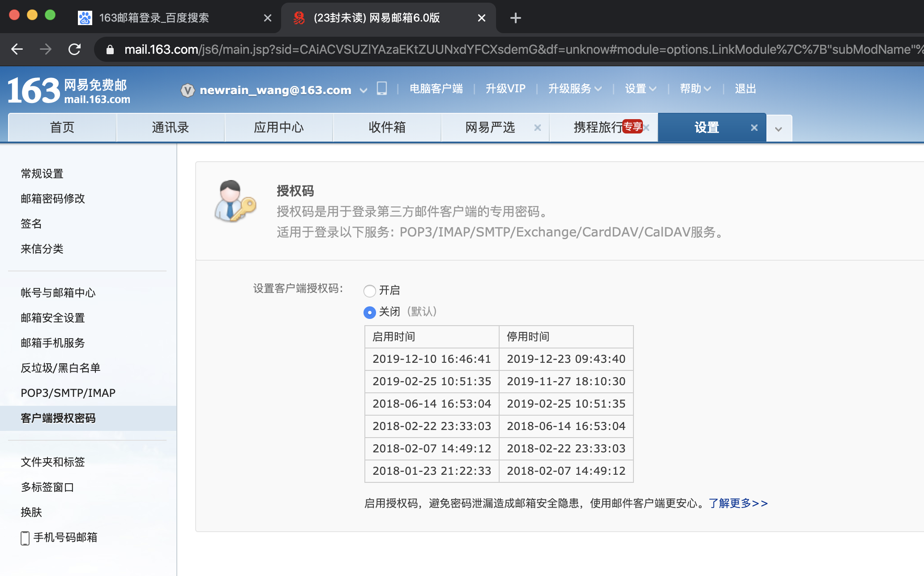The image size is (924, 576).
Task: Switch to the 163邮箱登录_百度搜索 browser tab
Action: (154, 18)
